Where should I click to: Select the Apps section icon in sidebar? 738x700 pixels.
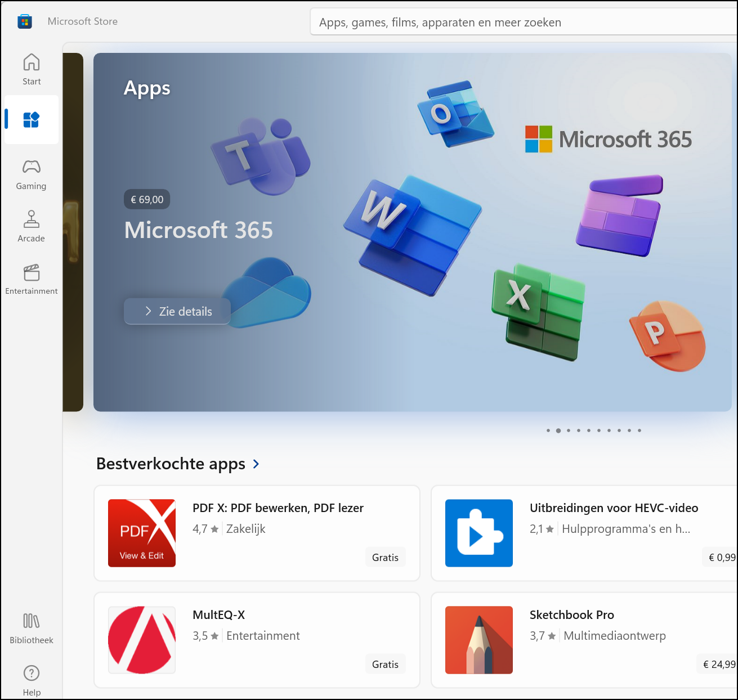[32, 120]
